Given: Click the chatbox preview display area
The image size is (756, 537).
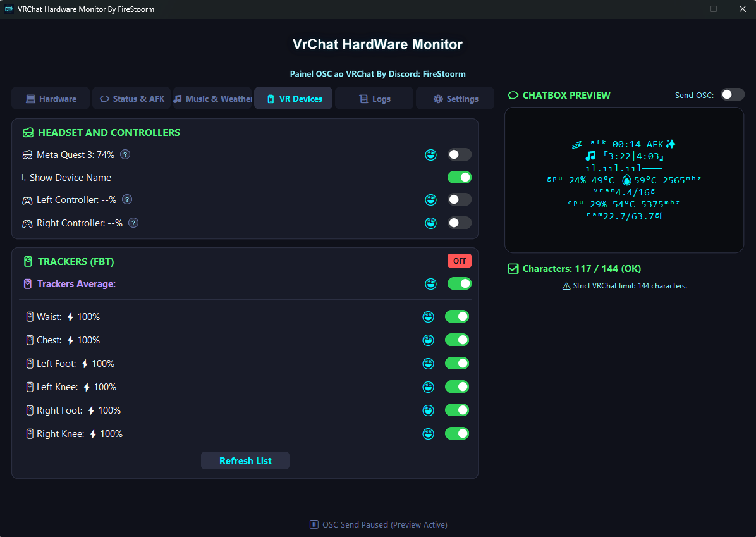Looking at the screenshot, I should pos(624,180).
